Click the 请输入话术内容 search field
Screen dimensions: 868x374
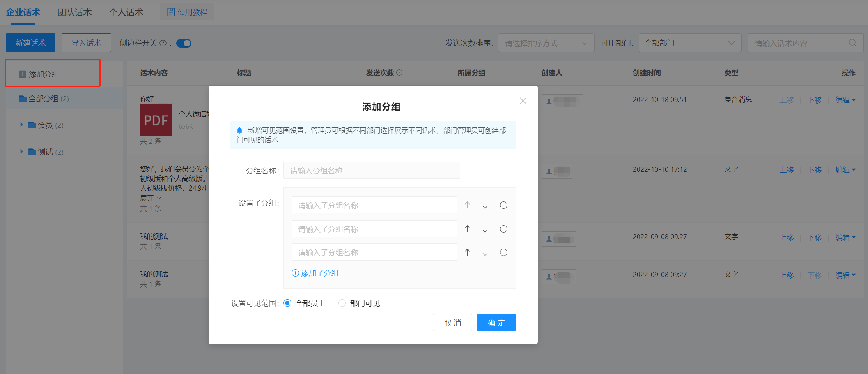tap(806, 42)
